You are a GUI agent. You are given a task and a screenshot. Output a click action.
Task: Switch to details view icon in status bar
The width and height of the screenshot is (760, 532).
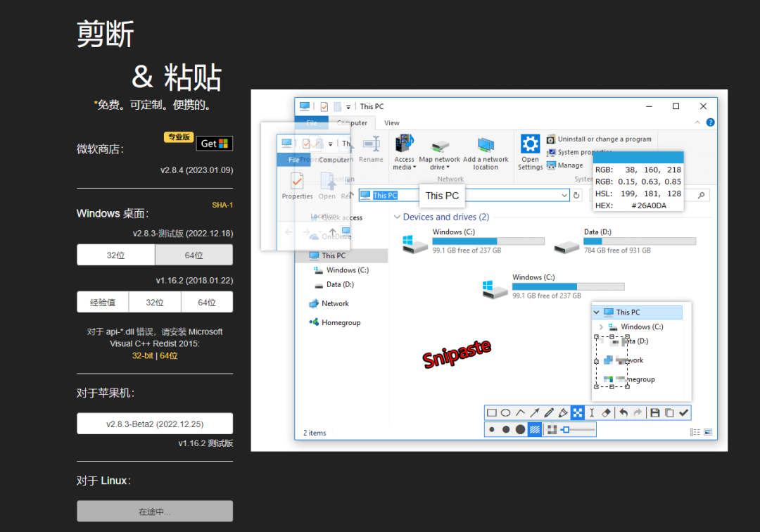tap(695, 432)
